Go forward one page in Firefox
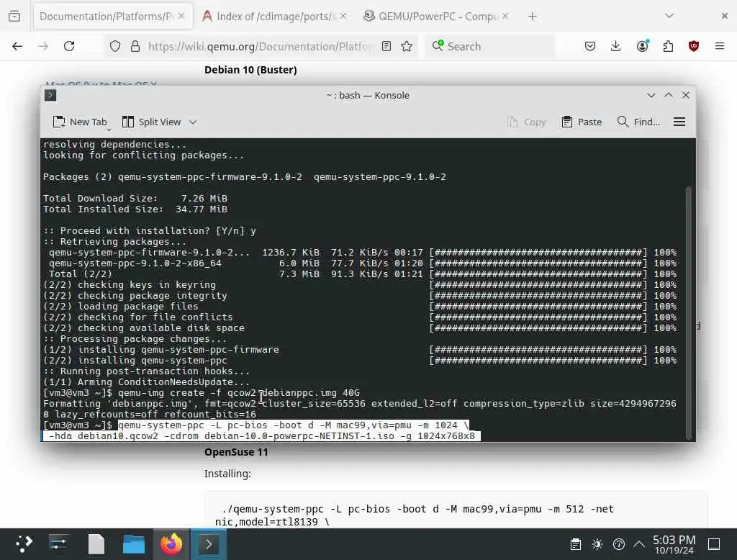 pyautogui.click(x=43, y=46)
